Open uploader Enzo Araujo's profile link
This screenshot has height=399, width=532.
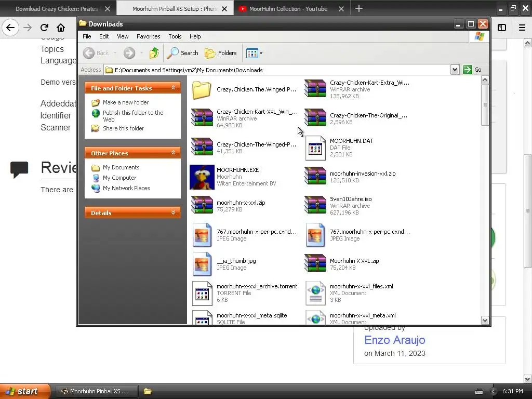(395, 340)
